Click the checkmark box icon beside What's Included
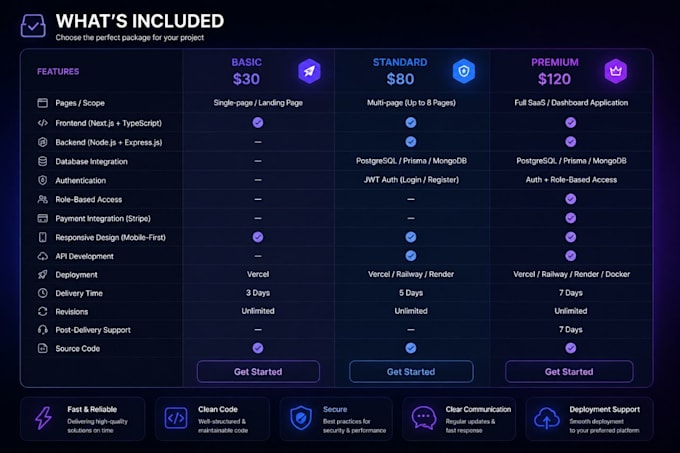 click(x=33, y=26)
